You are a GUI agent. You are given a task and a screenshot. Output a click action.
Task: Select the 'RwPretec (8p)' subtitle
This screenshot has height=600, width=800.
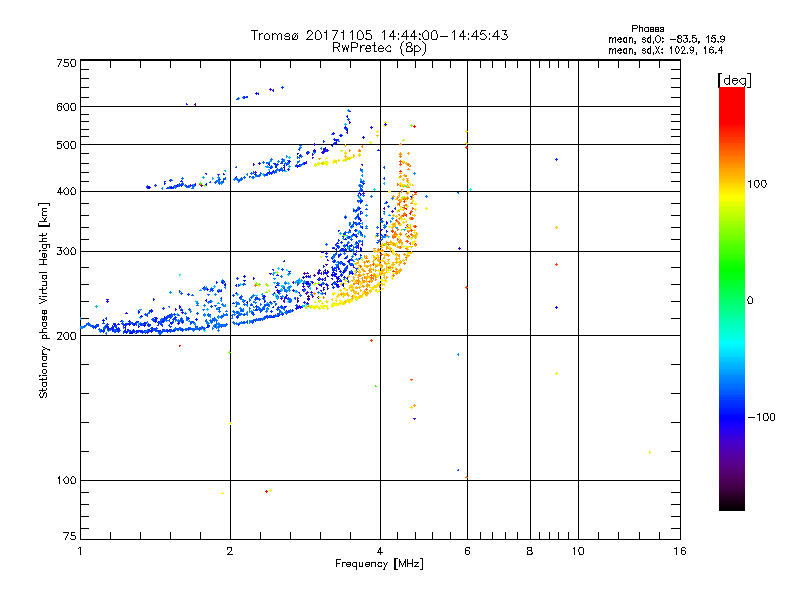pos(379,48)
